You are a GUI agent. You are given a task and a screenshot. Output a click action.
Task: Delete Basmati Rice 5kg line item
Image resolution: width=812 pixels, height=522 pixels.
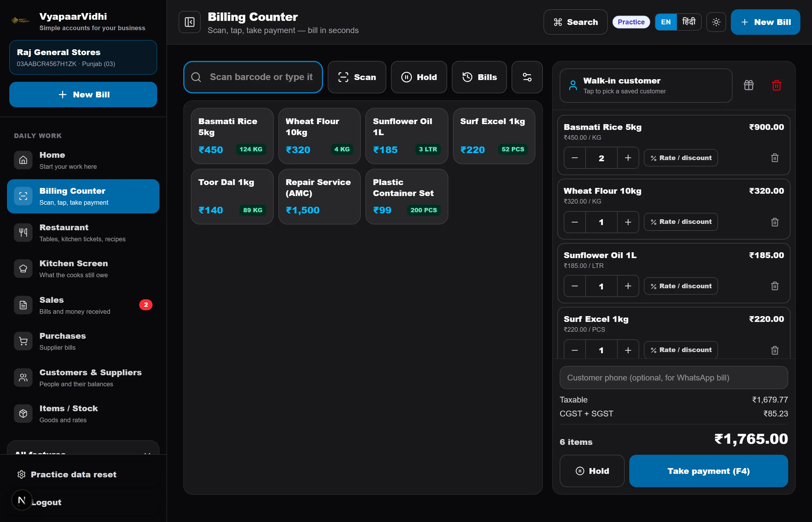point(774,158)
